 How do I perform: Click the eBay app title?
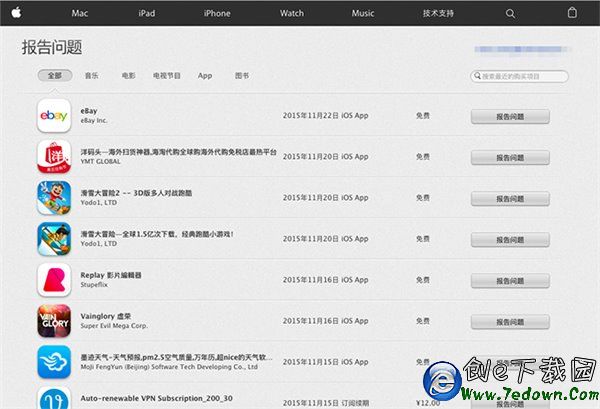(x=89, y=111)
